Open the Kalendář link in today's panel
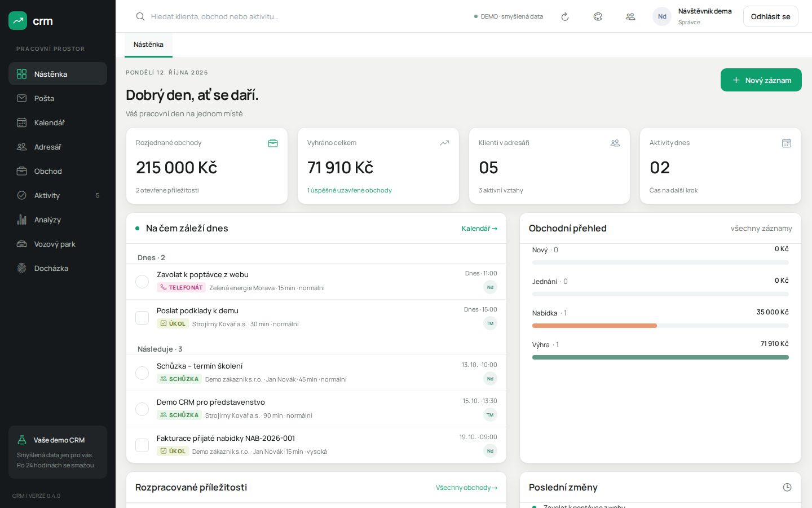 pyautogui.click(x=479, y=229)
